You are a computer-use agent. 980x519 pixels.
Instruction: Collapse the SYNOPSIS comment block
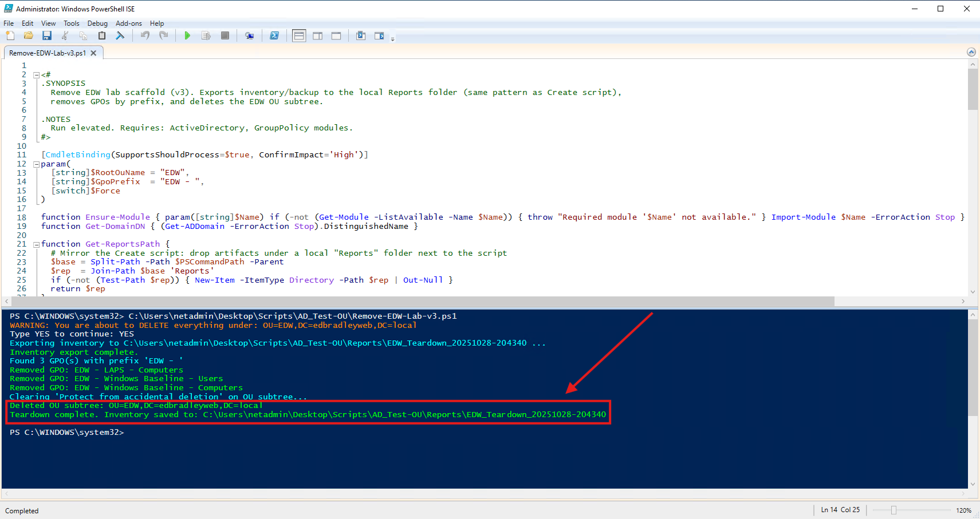pyautogui.click(x=36, y=74)
